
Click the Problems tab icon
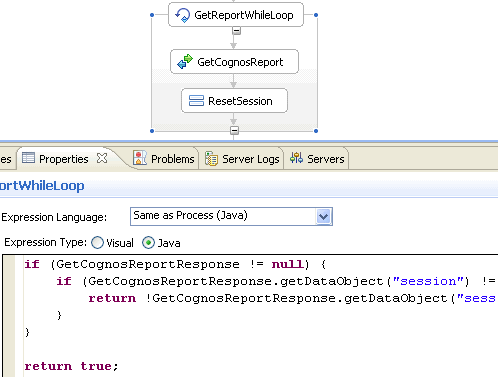[x=140, y=158]
